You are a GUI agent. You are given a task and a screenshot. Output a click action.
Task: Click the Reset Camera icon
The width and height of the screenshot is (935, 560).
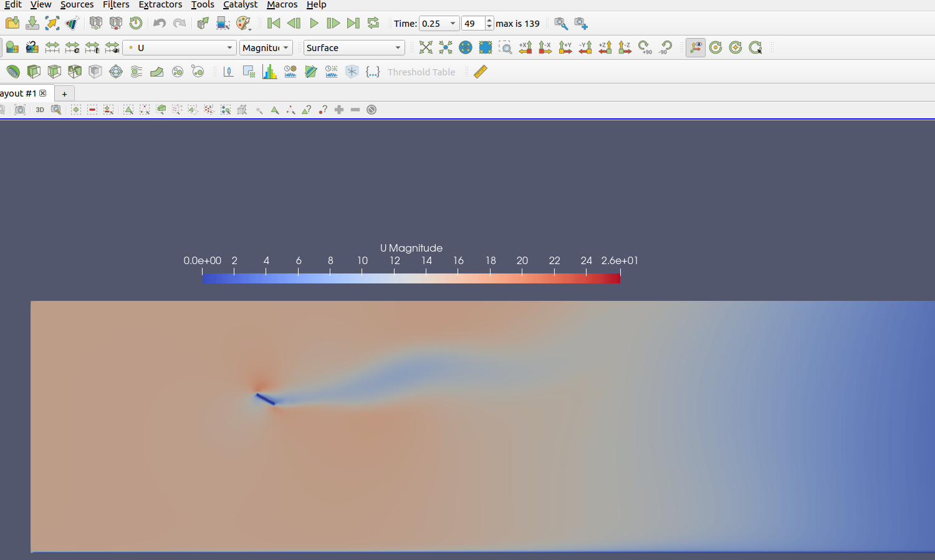coord(426,47)
